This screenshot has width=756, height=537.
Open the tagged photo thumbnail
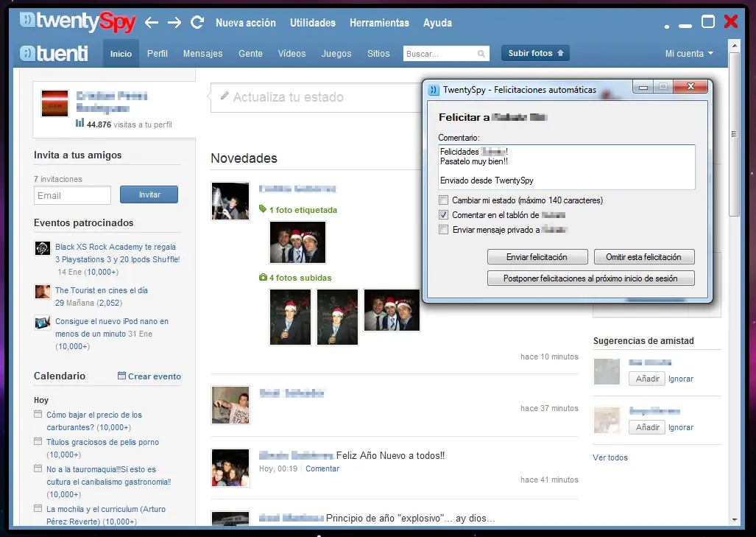pyautogui.click(x=297, y=242)
